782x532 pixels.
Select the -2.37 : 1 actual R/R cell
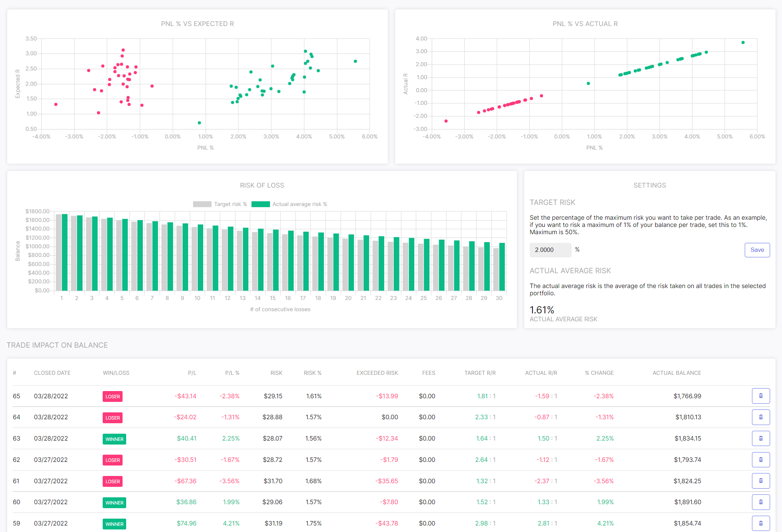tap(546, 481)
